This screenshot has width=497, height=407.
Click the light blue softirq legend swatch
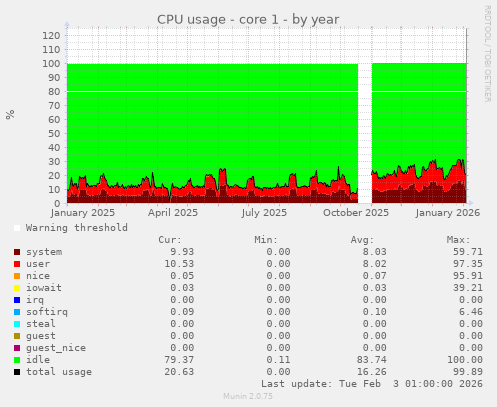17,312
